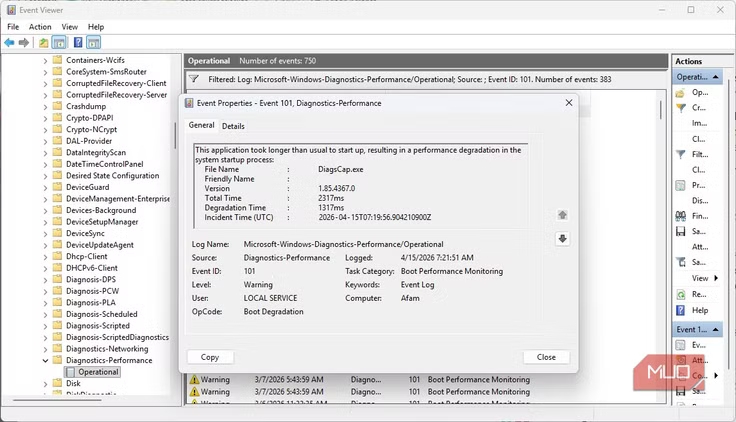Click the Find binoculars icon in Actions
The width and height of the screenshot is (736, 422).
[681, 215]
